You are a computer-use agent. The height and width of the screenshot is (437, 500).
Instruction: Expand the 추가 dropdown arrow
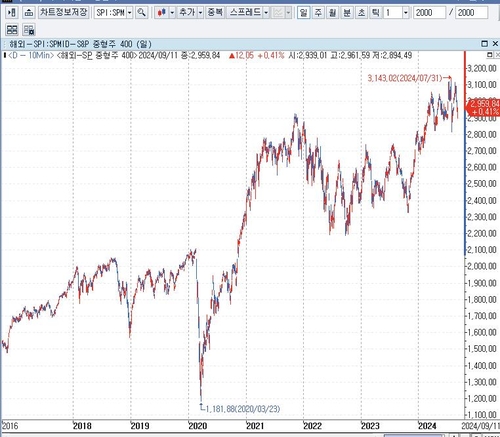[x=200, y=13]
